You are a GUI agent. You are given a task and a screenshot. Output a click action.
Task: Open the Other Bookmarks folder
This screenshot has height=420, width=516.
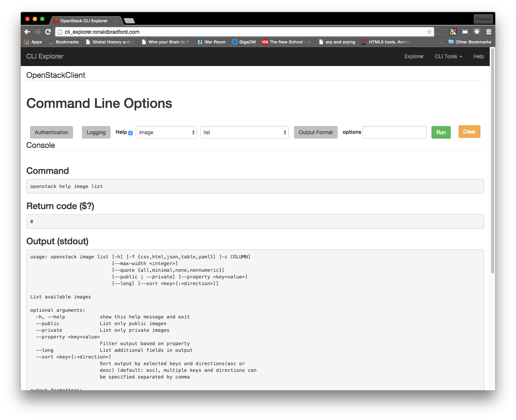[x=470, y=42]
